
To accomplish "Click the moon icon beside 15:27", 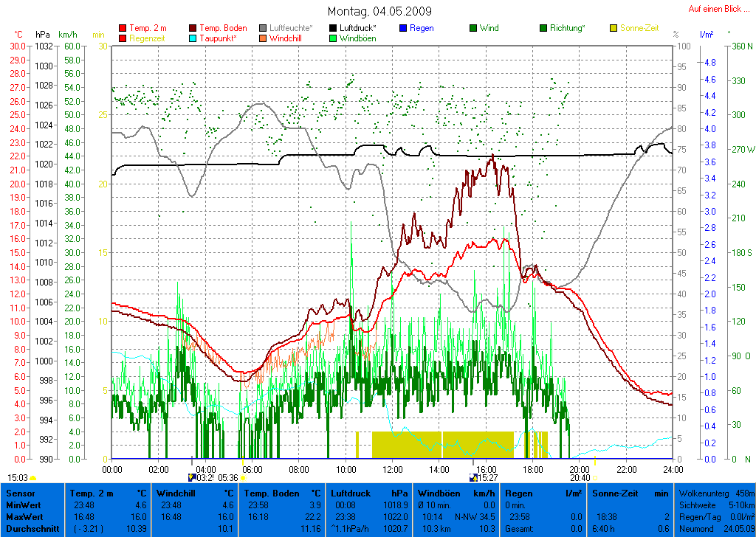I will (x=474, y=478).
